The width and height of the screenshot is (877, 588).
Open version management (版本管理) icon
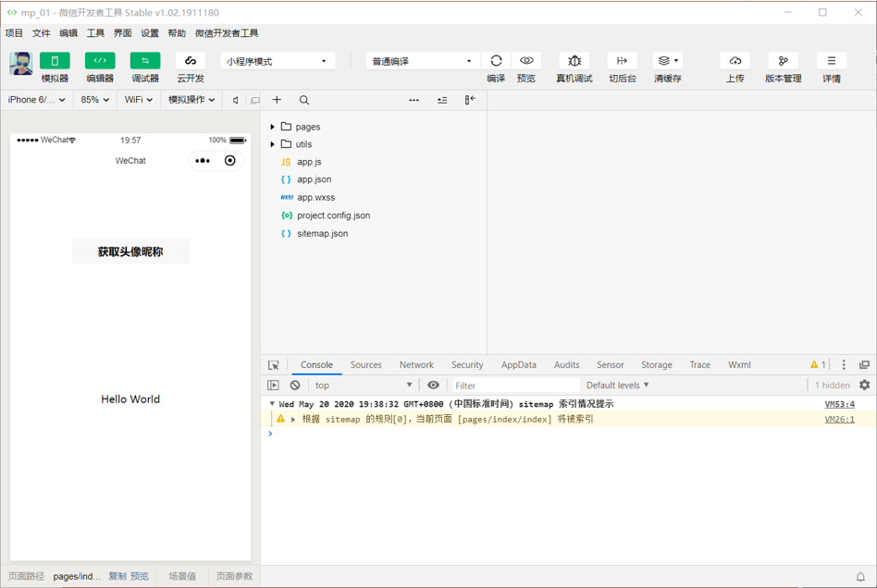[x=783, y=60]
